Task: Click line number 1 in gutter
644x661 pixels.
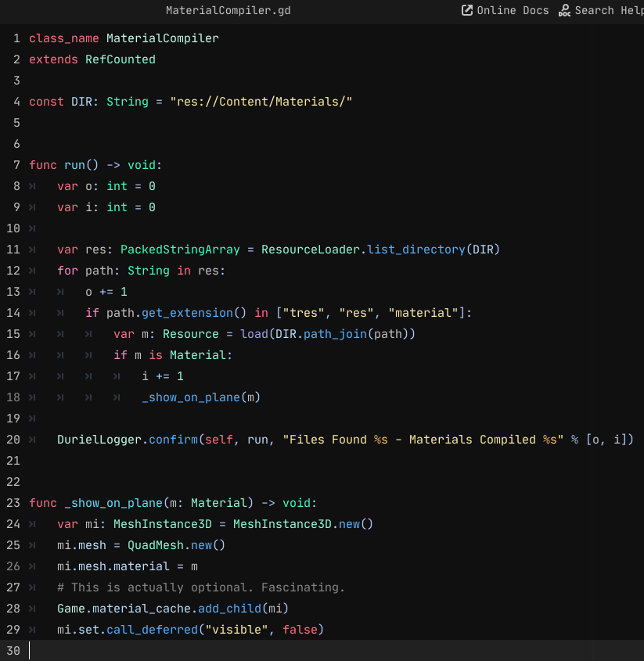Action: pos(16,38)
